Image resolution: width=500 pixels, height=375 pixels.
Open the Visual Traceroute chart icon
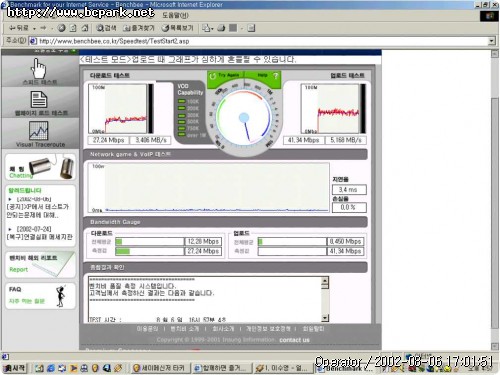[x=39, y=130]
